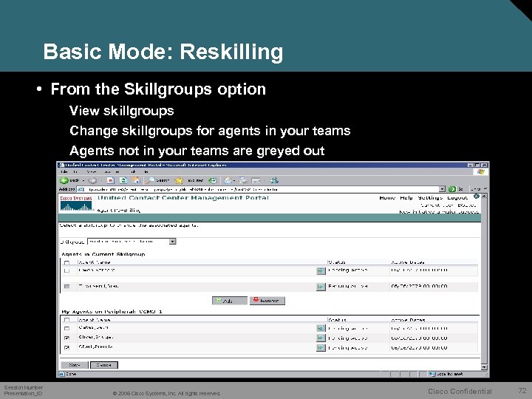Click the green Go arrow beside address bar
Viewport: 532px width, 399px height.
click(452, 189)
